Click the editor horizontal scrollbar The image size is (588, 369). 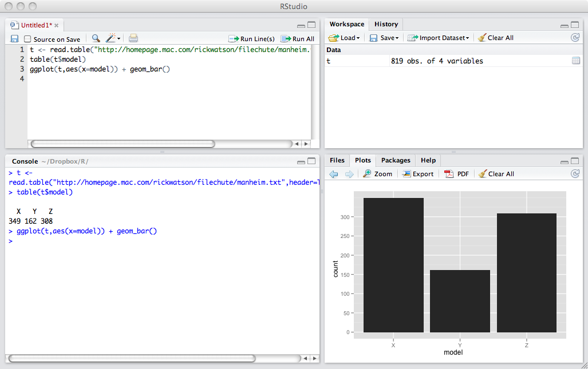coord(123,144)
